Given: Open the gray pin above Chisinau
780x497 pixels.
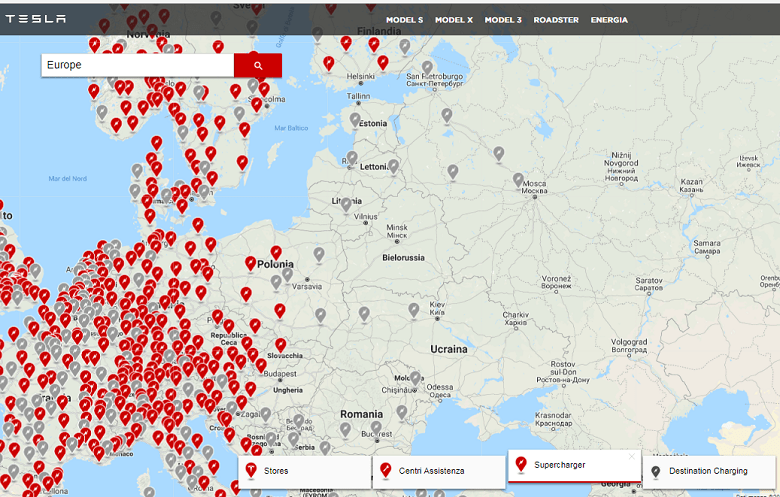Looking at the screenshot, I should point(416,378).
